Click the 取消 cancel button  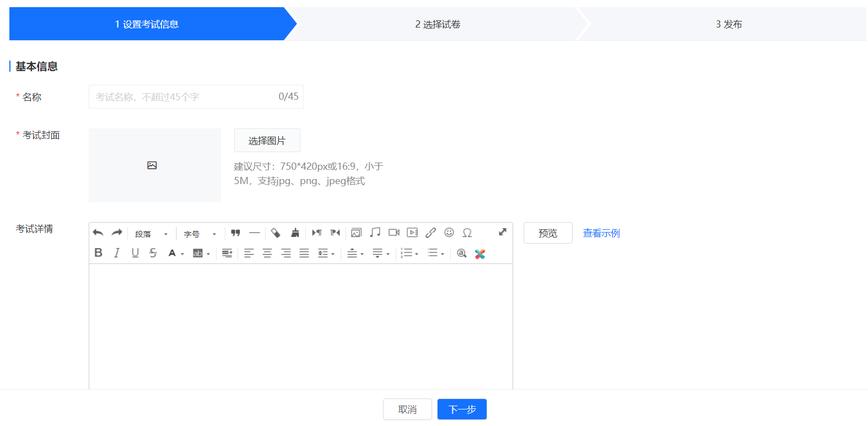coord(407,409)
